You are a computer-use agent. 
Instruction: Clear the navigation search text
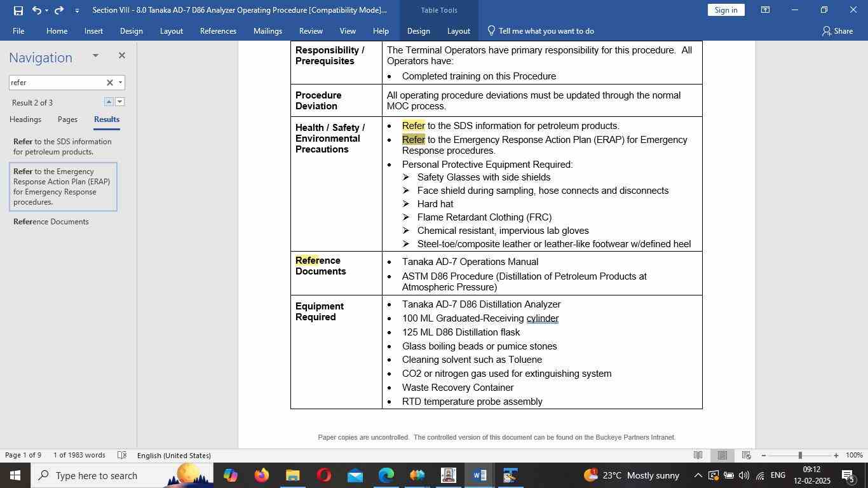[x=109, y=83]
